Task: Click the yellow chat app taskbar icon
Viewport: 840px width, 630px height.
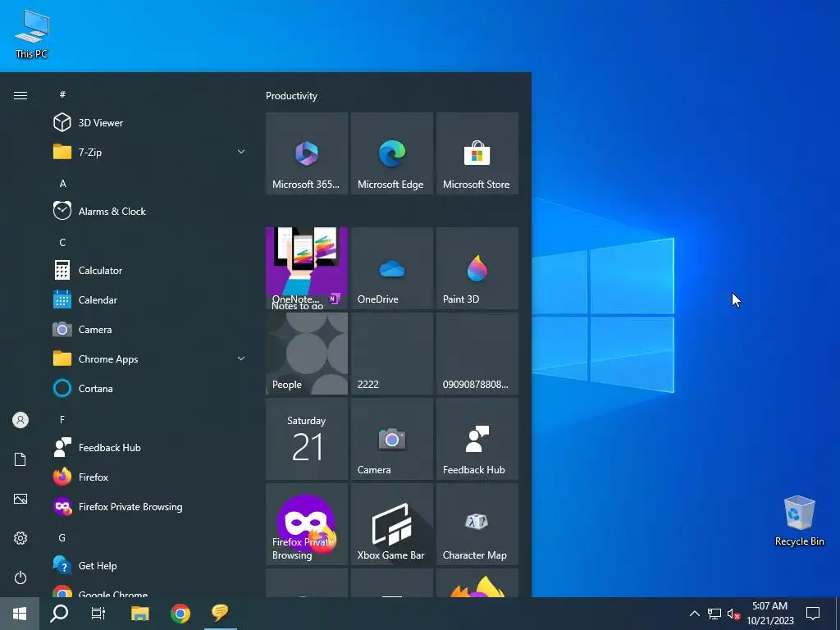Action: tap(220, 614)
